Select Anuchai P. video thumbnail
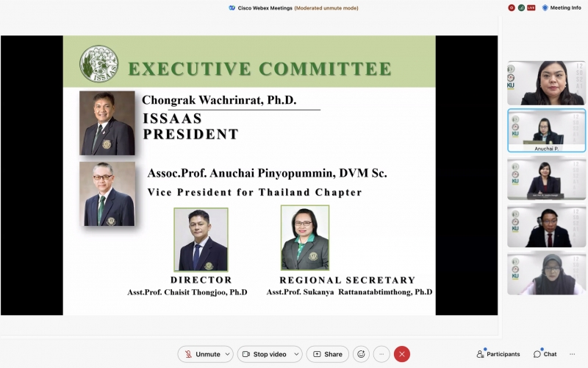The width and height of the screenshot is (588, 368). (546, 131)
